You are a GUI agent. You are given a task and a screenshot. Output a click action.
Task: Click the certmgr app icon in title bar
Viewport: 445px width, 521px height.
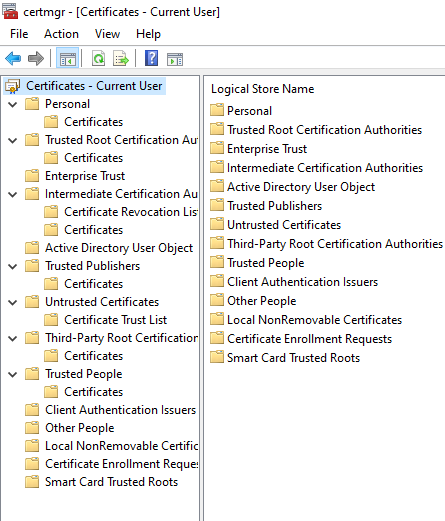10,11
